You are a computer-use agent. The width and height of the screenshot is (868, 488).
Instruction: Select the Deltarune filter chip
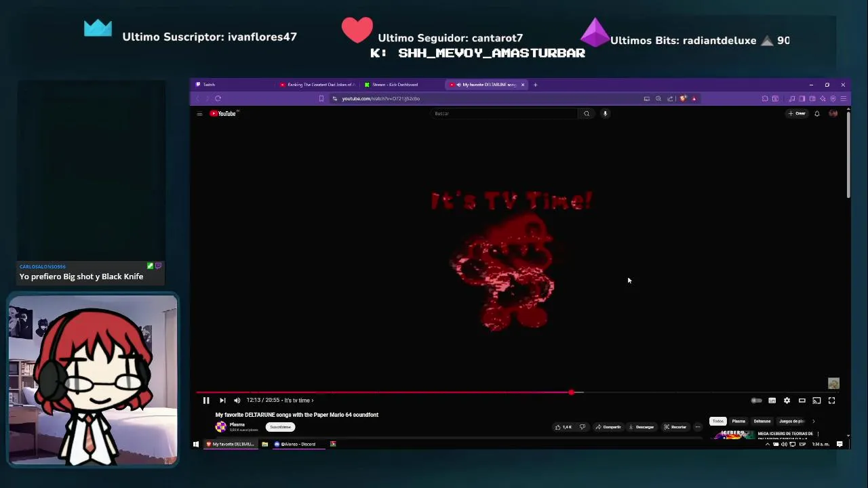click(x=762, y=422)
